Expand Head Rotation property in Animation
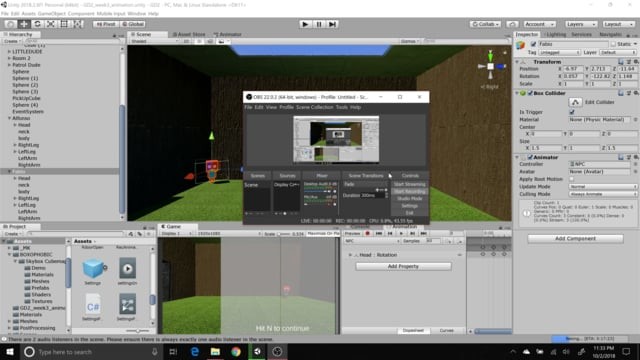This screenshot has height=360, width=640. (350, 255)
